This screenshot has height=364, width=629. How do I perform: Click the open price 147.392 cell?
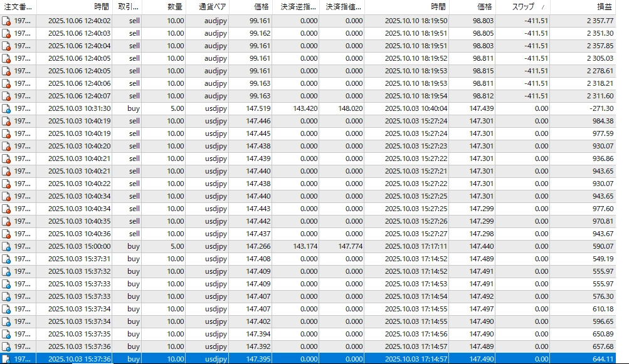(x=258, y=346)
